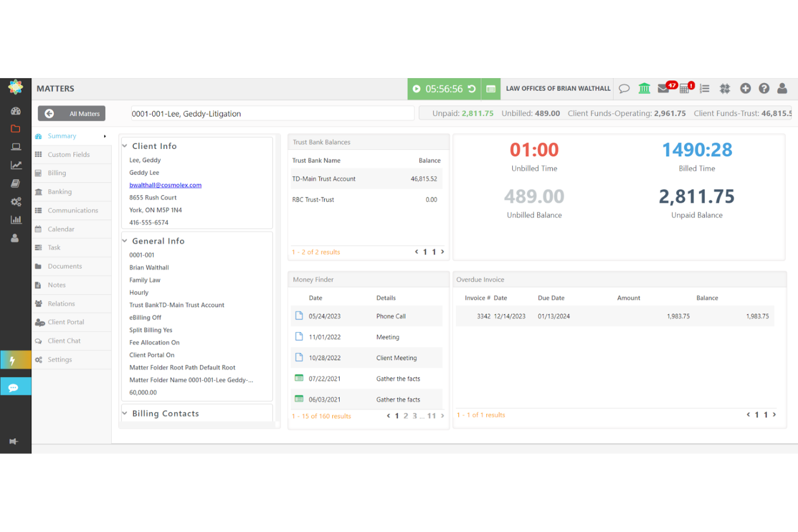Check mail notifications showing 47 unread
798x532 pixels.
tap(664, 88)
